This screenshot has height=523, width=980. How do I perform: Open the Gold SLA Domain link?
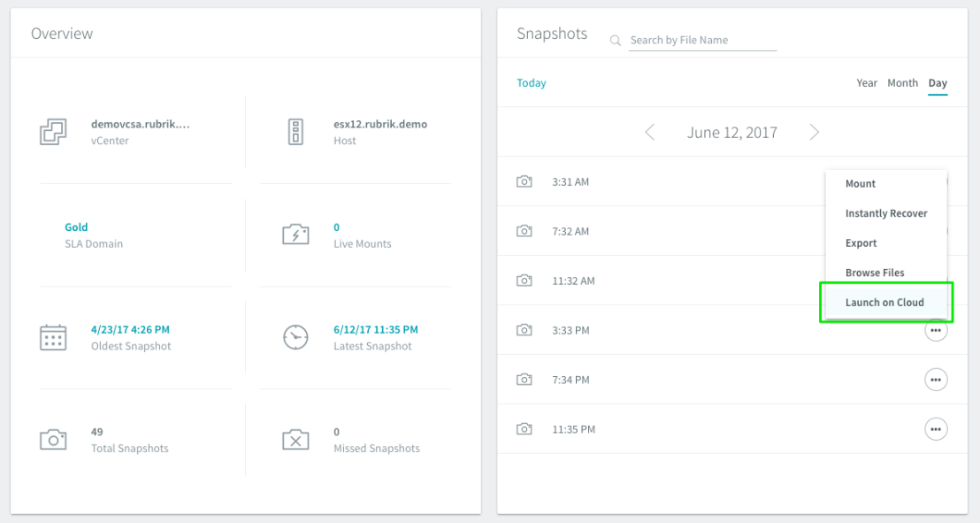[76, 227]
